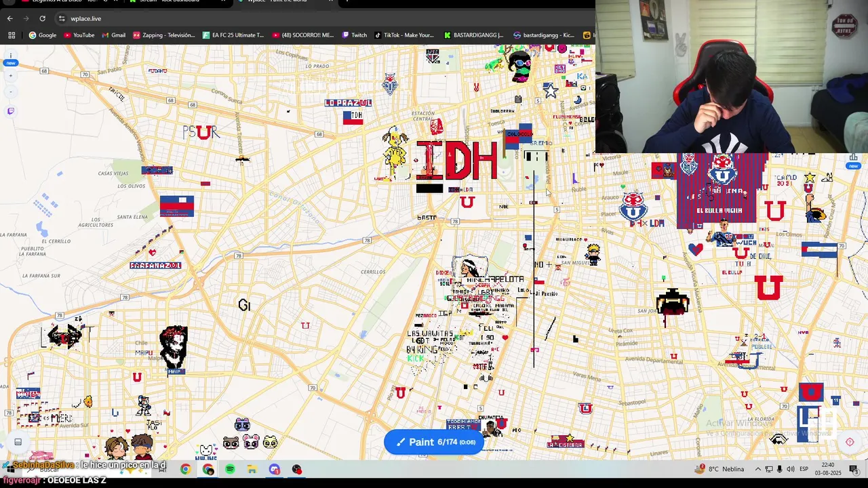Click the ESTACIÓN CENTRAL map label
This screenshot has width=868, height=488.
(x=423, y=116)
